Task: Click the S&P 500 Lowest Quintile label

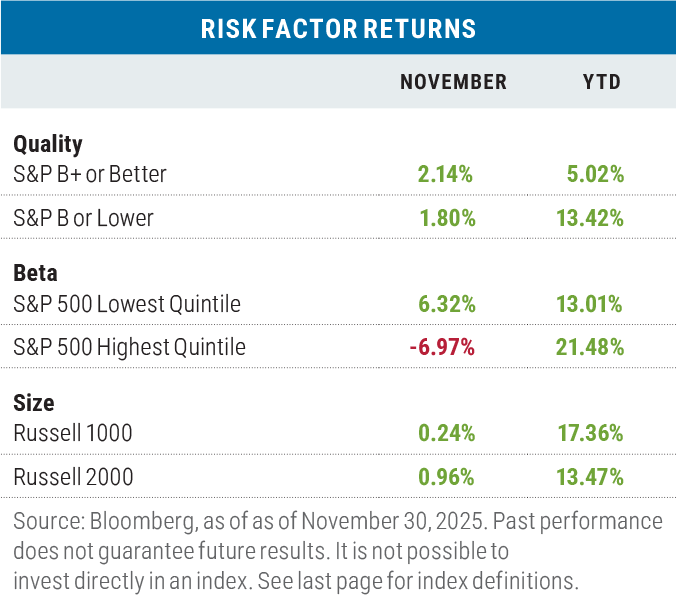Action: tap(127, 304)
